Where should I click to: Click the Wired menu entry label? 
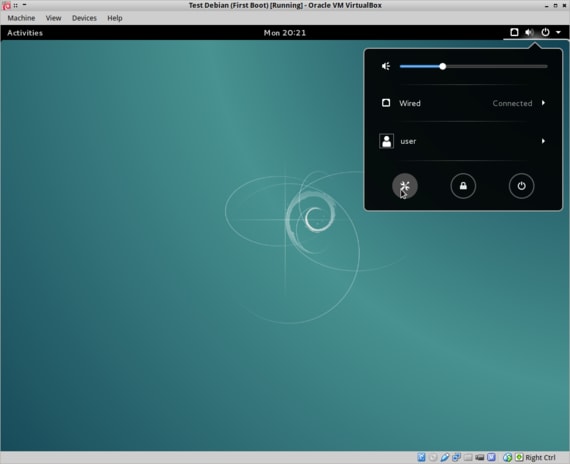point(410,103)
